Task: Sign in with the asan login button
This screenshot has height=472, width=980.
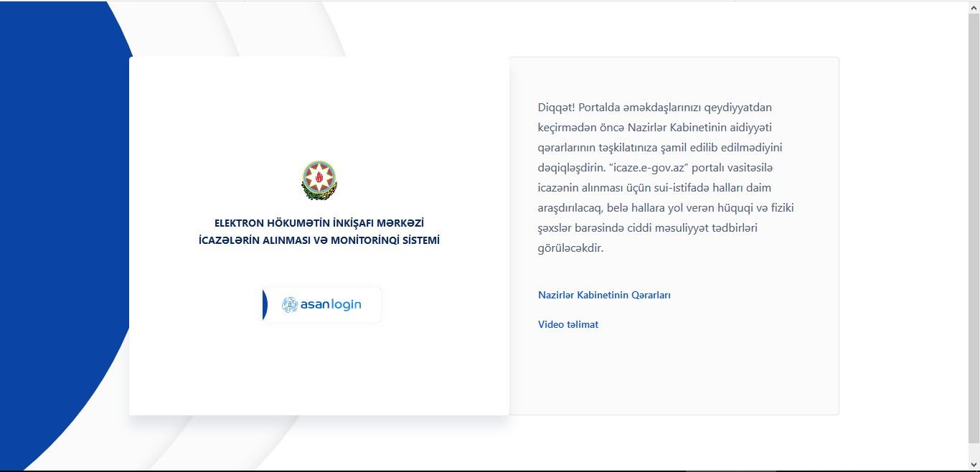Action: pos(322,305)
